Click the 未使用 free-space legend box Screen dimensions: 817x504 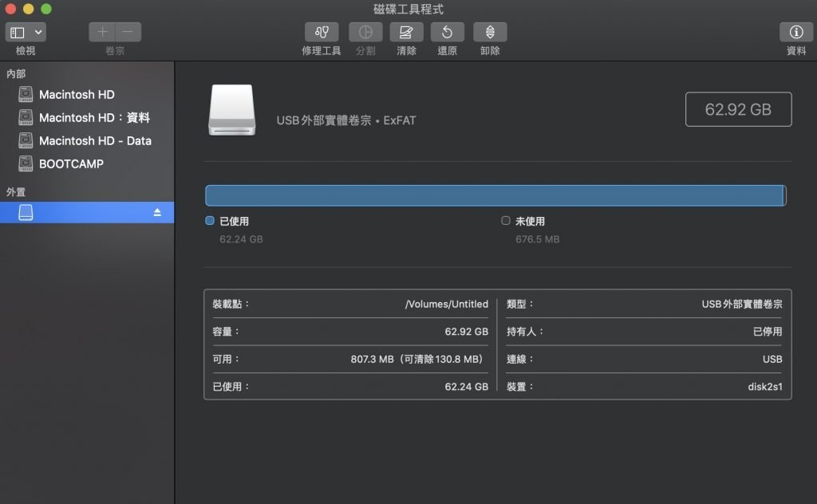506,221
